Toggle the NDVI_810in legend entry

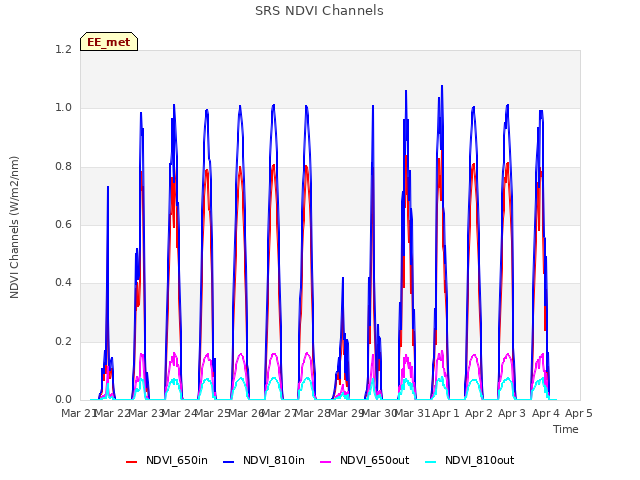264,460
